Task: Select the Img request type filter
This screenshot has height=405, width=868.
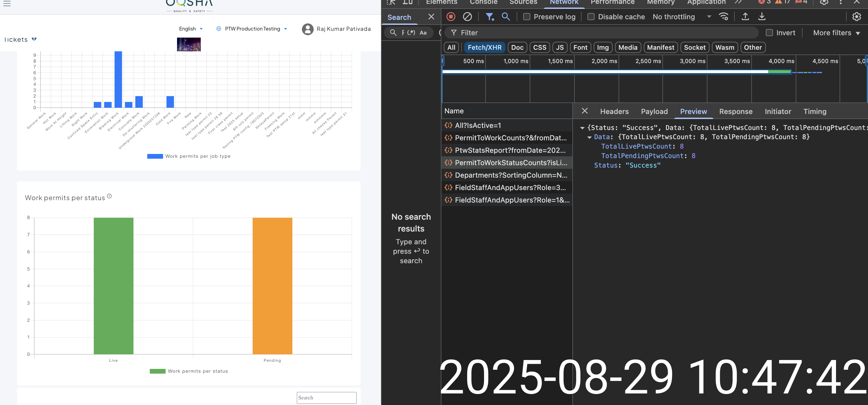Action: [603, 47]
